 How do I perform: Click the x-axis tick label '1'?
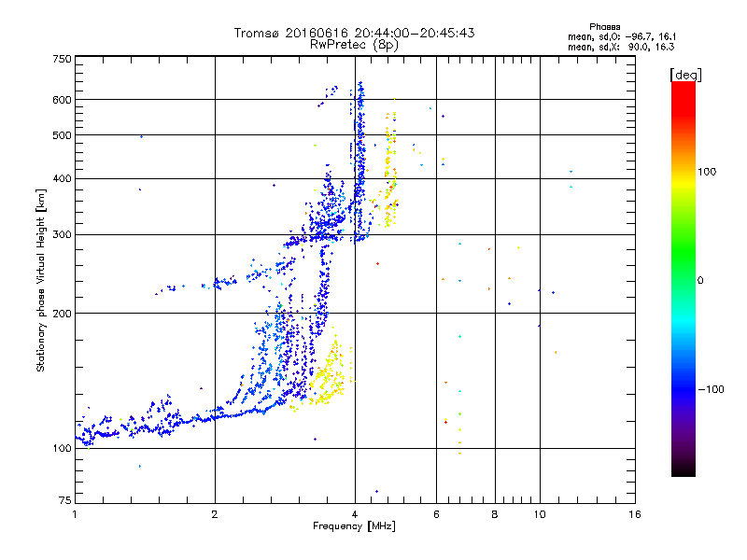(x=75, y=514)
